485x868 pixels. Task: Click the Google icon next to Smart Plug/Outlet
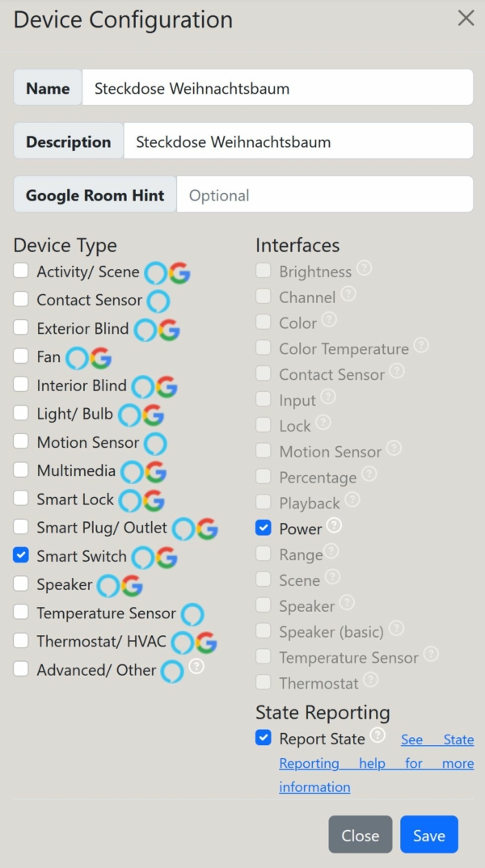click(207, 529)
